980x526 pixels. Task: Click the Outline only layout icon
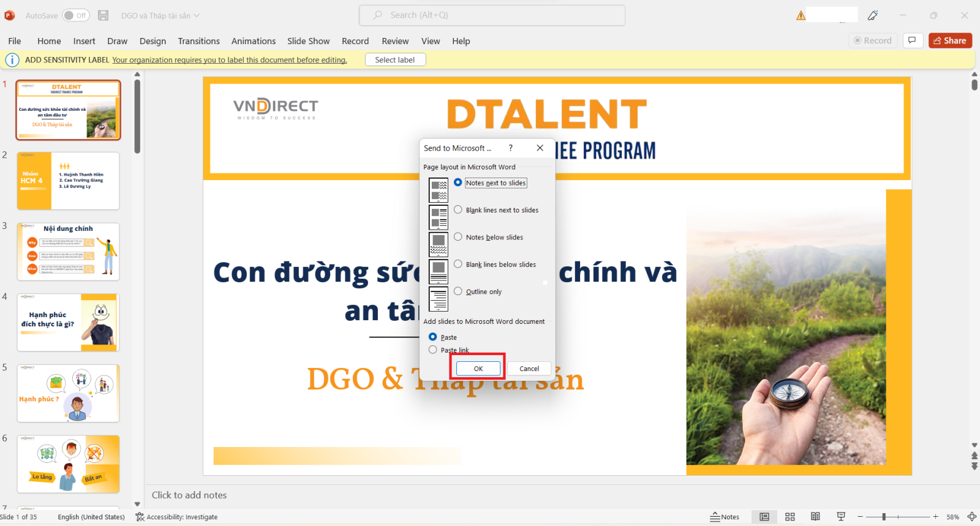[x=439, y=299]
